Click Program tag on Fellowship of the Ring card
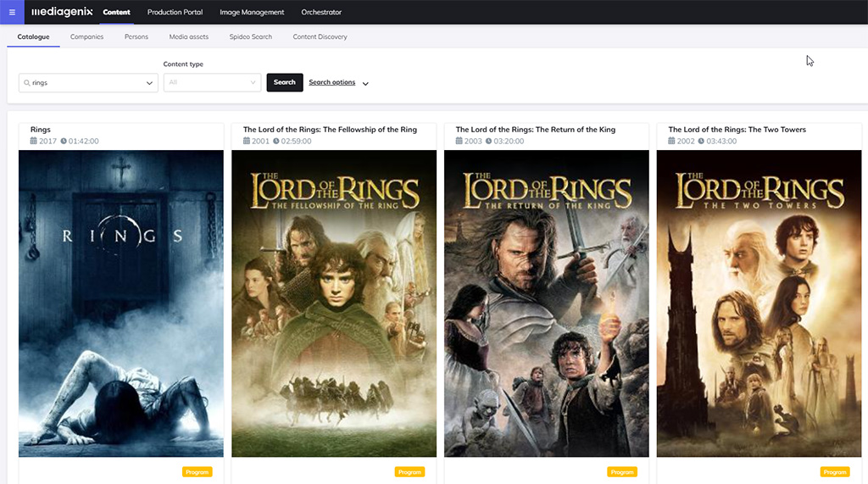This screenshot has height=484, width=868. coord(409,472)
